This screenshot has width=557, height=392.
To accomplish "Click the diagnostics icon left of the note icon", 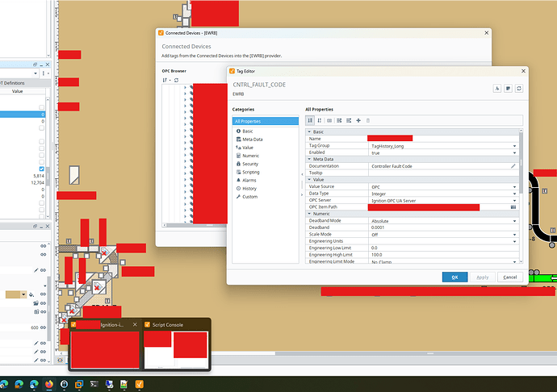I will (x=497, y=89).
